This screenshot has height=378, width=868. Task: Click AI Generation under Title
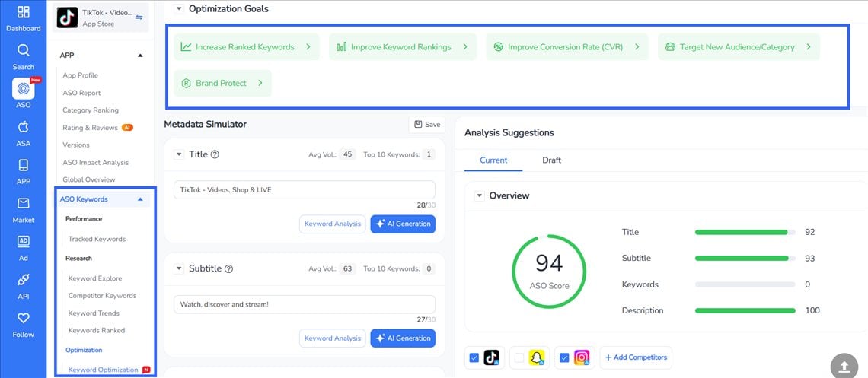click(403, 224)
